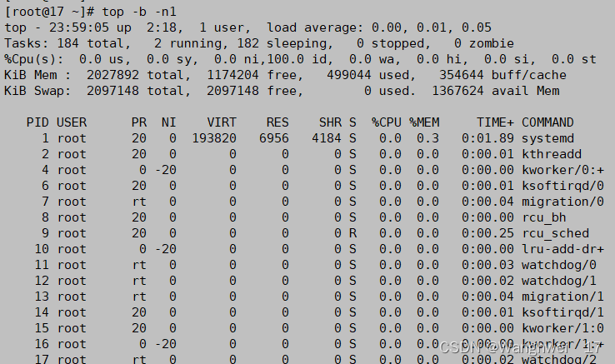Click the TIME+ column header
This screenshot has width=615, height=364.
coord(495,122)
